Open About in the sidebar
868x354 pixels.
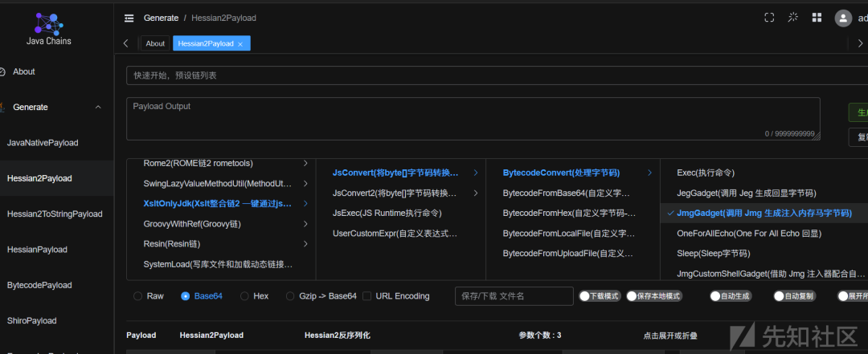[x=24, y=72]
